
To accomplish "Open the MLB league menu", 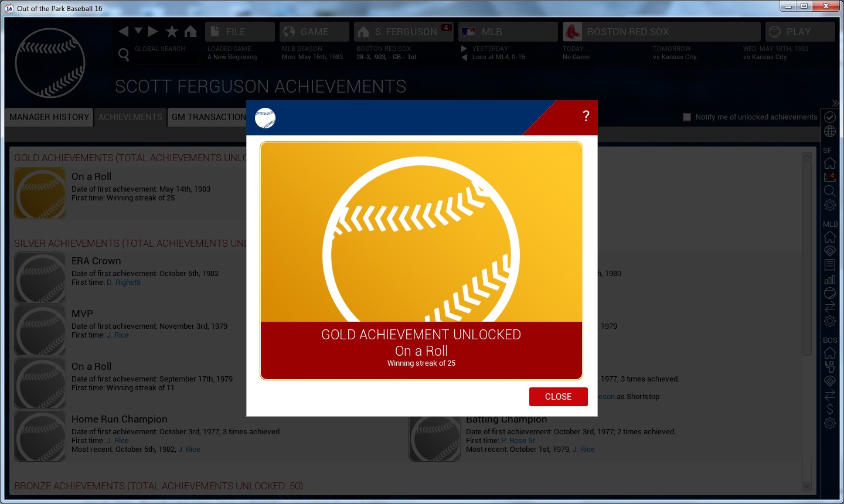I will [508, 32].
